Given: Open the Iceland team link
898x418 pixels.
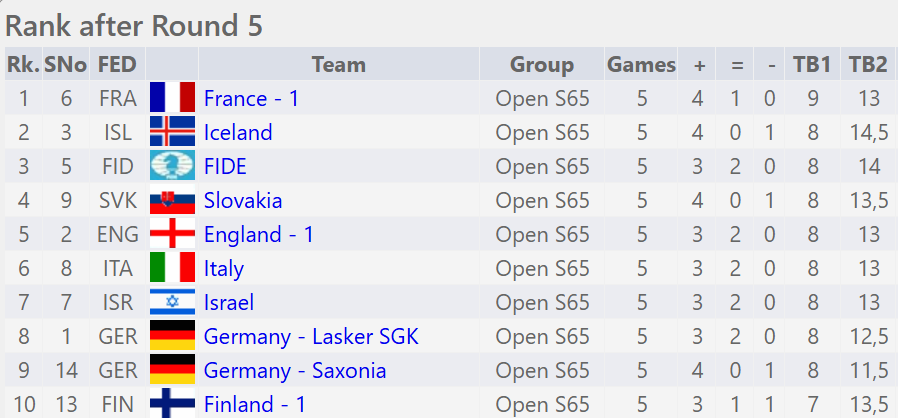Looking at the screenshot, I should pos(238,132).
